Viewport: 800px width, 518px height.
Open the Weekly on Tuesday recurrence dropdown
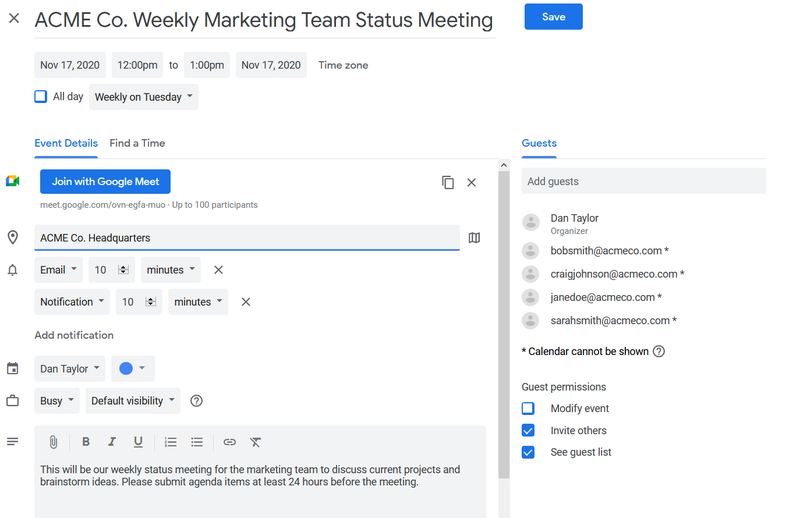pyautogui.click(x=143, y=97)
